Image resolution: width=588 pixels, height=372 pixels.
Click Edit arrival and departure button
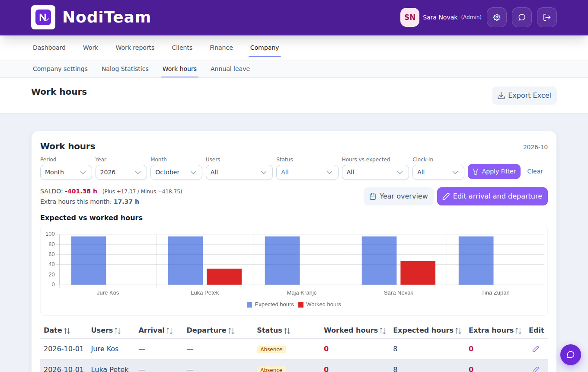click(x=492, y=196)
